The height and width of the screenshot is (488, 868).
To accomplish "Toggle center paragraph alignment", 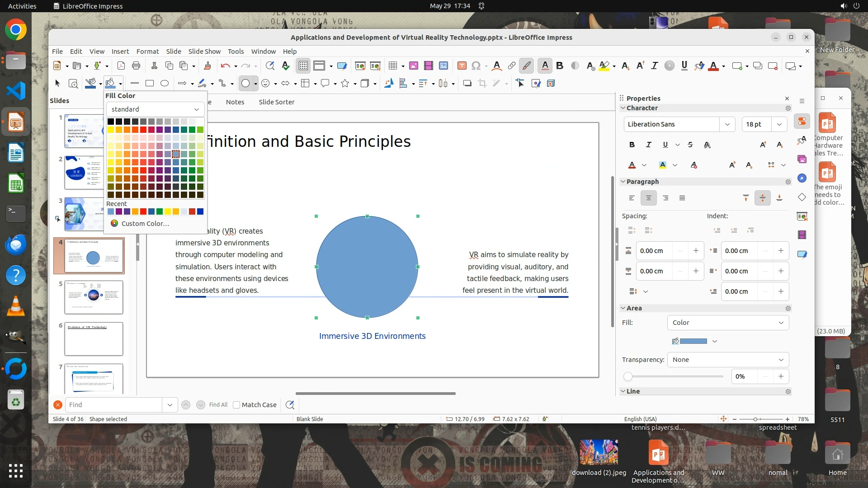I will click(648, 198).
